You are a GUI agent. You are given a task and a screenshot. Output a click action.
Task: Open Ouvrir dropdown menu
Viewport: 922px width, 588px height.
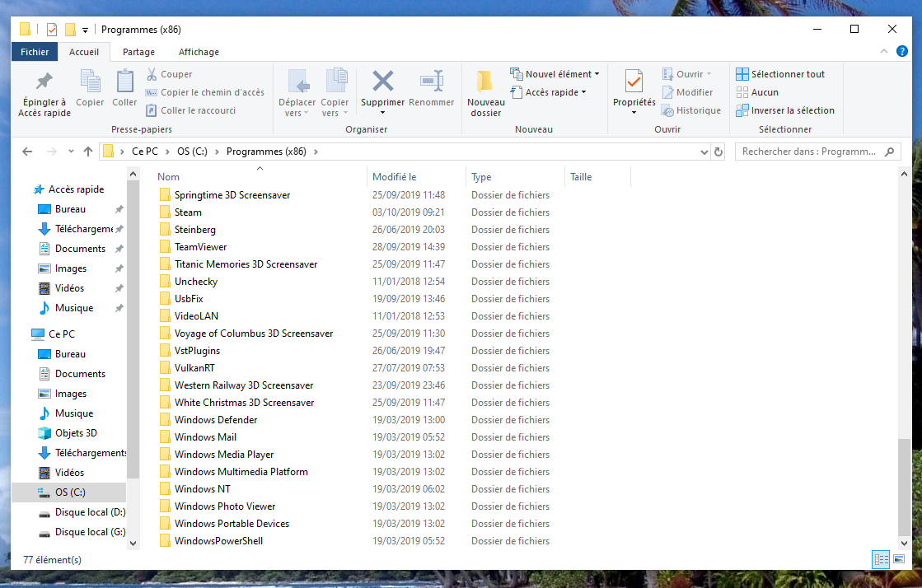[709, 74]
